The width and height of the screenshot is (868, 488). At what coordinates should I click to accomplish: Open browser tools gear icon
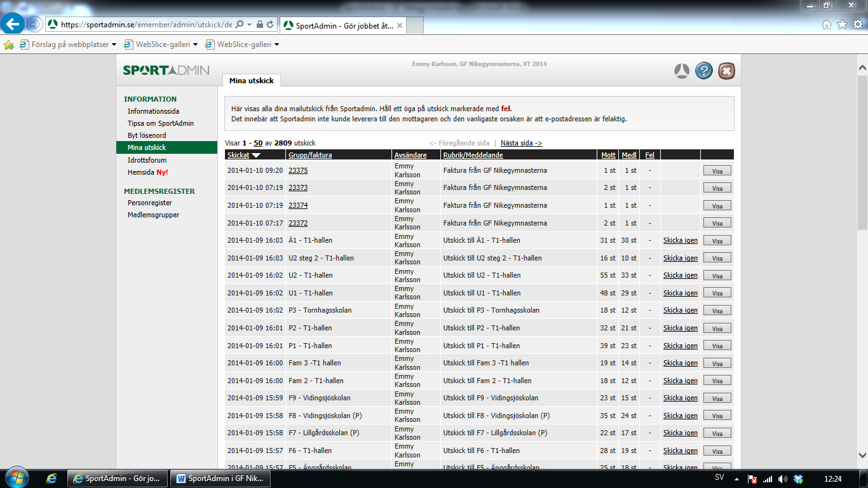(x=857, y=25)
